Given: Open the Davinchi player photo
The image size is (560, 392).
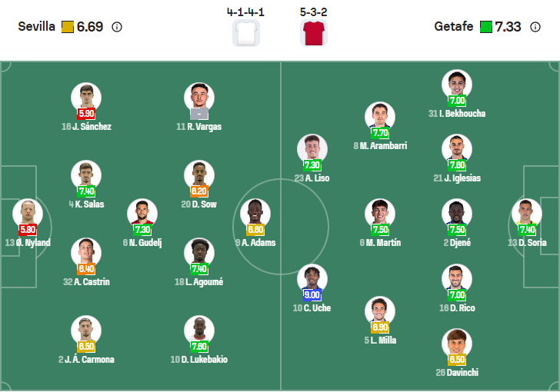Looking at the screenshot, I should [x=457, y=343].
